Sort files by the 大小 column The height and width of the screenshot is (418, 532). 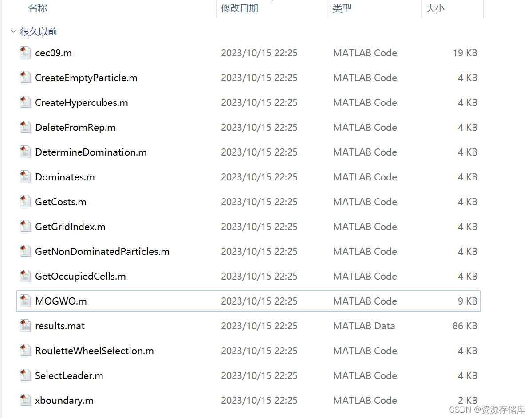pos(435,8)
